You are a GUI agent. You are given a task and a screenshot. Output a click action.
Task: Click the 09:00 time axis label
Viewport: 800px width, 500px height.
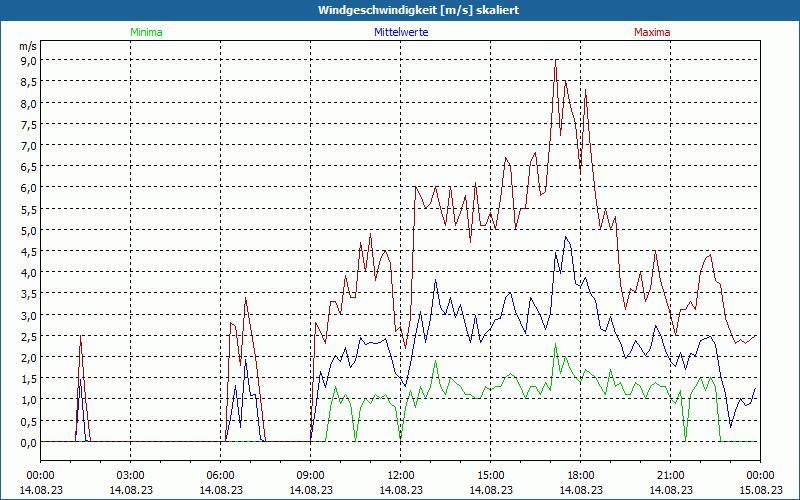pyautogui.click(x=310, y=476)
